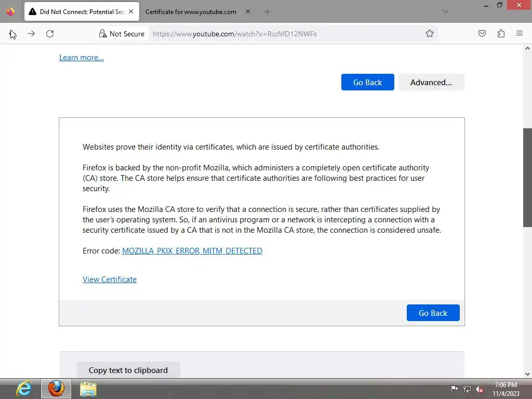532x399 pixels.
Task: Click the Firefox logo in title bar
Action: pyautogui.click(x=10, y=11)
